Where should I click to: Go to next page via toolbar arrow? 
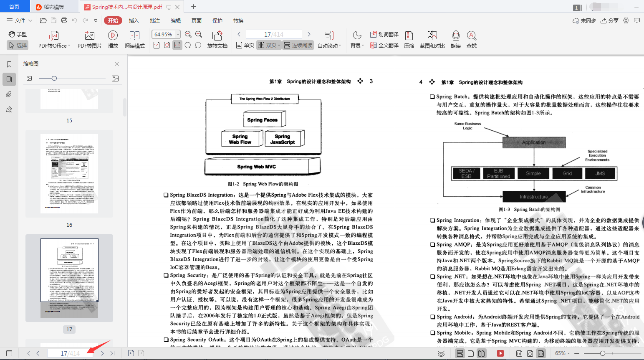coord(309,34)
